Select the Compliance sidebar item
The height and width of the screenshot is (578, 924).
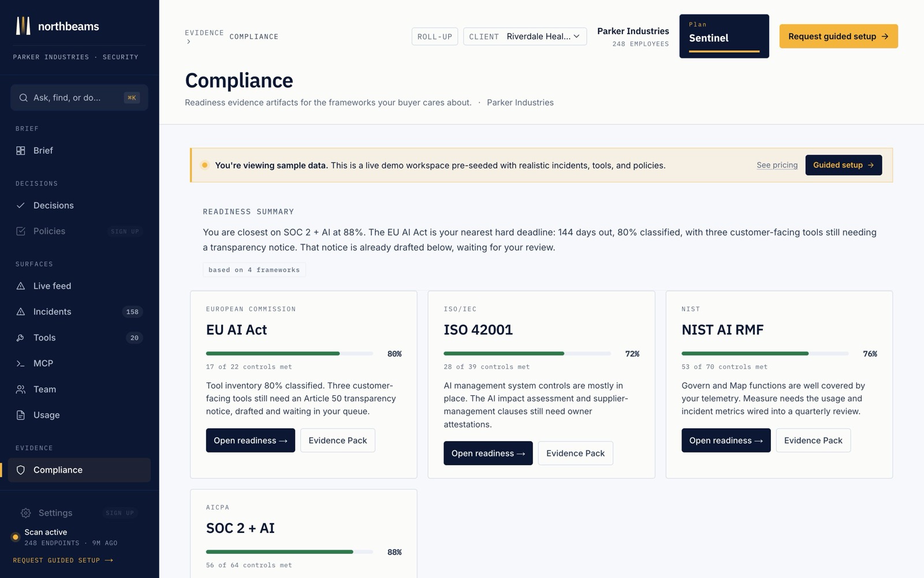[79, 470]
